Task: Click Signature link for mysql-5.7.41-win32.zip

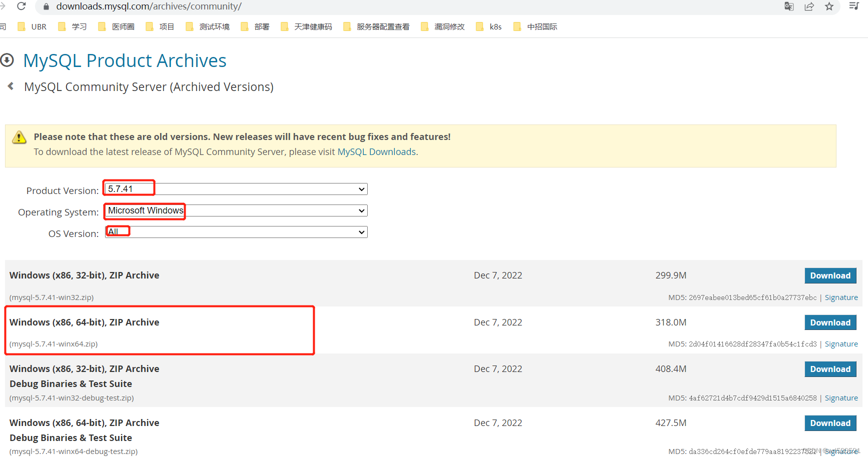Action: [x=841, y=297]
